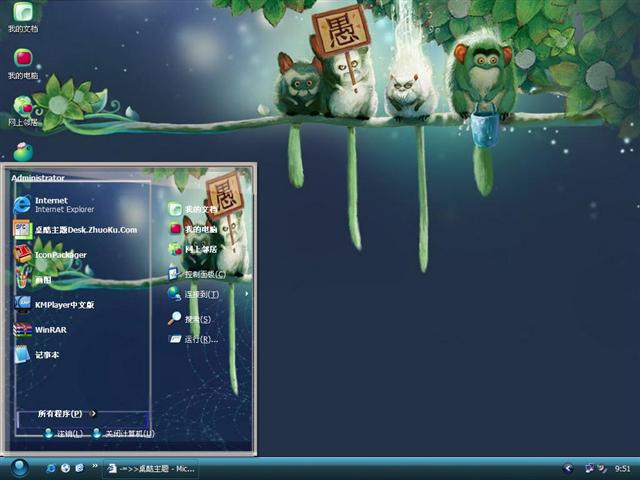Open WinRAR from start menu
This screenshot has width=640, height=480.
click(x=41, y=329)
